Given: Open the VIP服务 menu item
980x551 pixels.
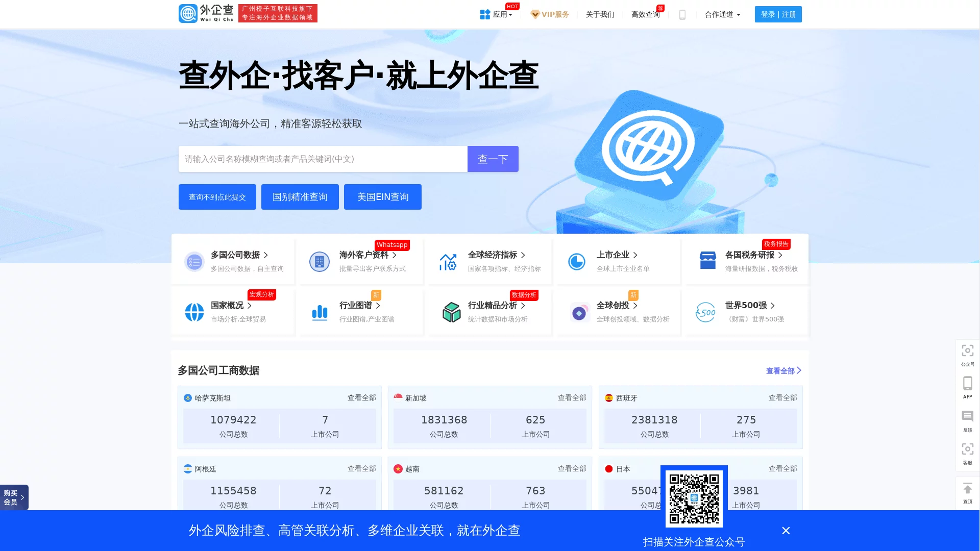Looking at the screenshot, I should pyautogui.click(x=550, y=14).
